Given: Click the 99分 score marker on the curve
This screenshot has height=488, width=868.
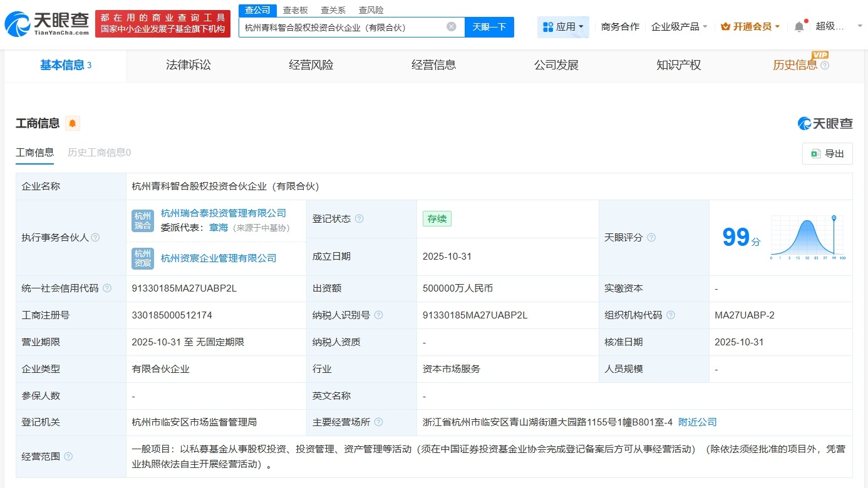Looking at the screenshot, I should [833, 217].
